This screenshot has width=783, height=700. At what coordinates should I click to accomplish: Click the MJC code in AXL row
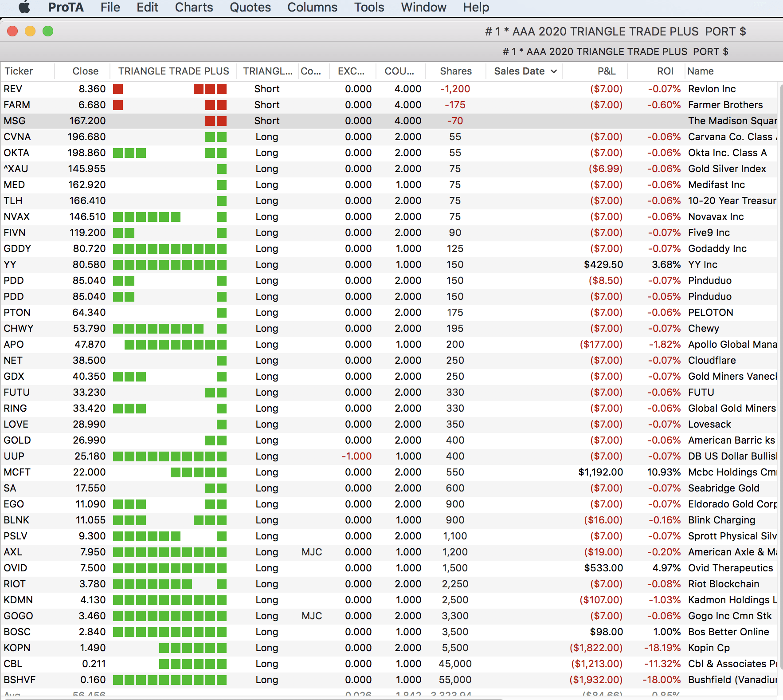click(x=312, y=552)
